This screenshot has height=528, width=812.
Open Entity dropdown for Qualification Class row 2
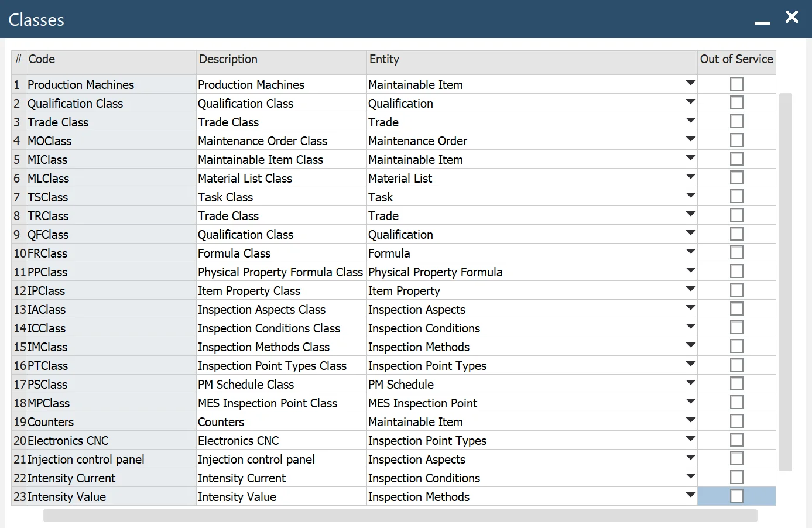tap(690, 102)
